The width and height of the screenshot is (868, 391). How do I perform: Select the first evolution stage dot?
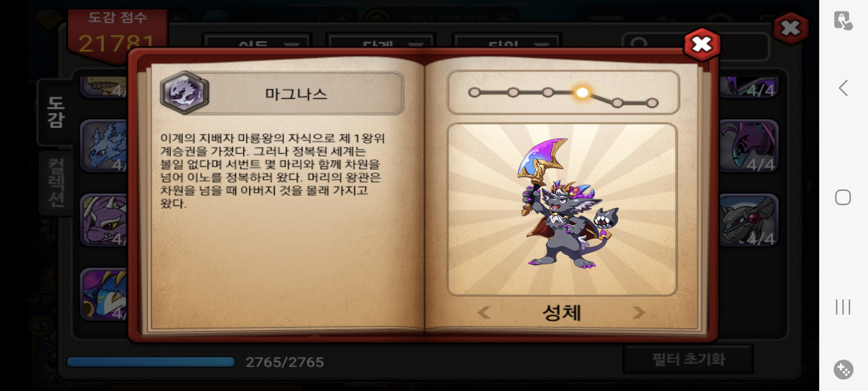474,93
